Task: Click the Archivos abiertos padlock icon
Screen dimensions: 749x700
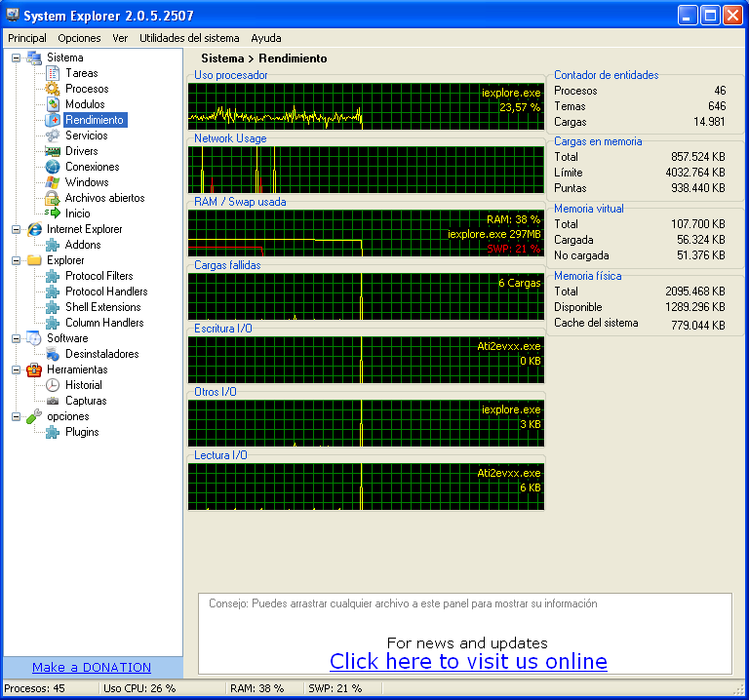Action: [52, 198]
